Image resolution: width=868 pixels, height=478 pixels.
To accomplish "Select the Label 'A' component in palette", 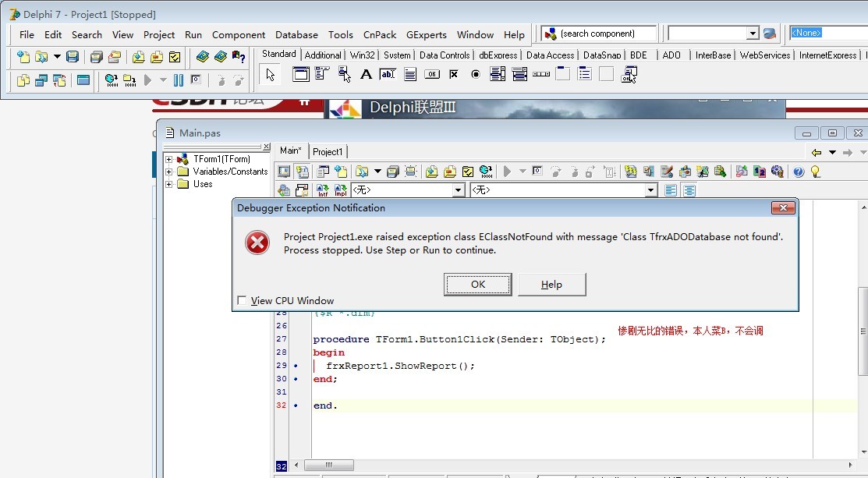I will tap(366, 74).
